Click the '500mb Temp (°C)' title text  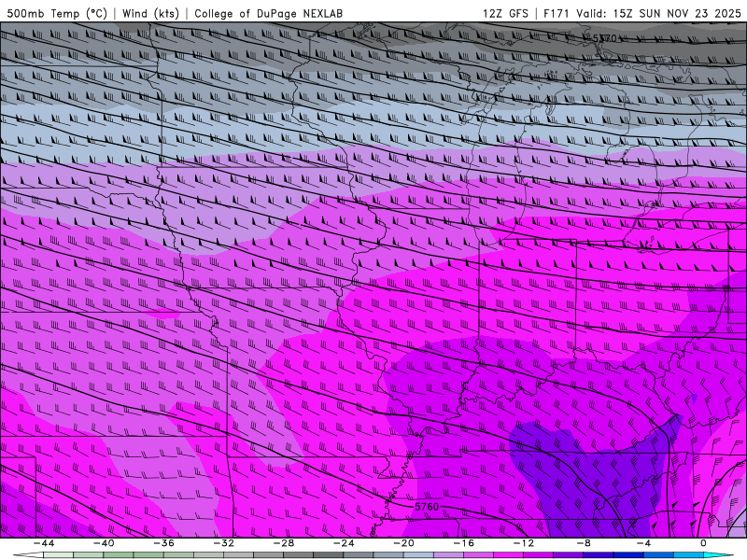click(57, 14)
